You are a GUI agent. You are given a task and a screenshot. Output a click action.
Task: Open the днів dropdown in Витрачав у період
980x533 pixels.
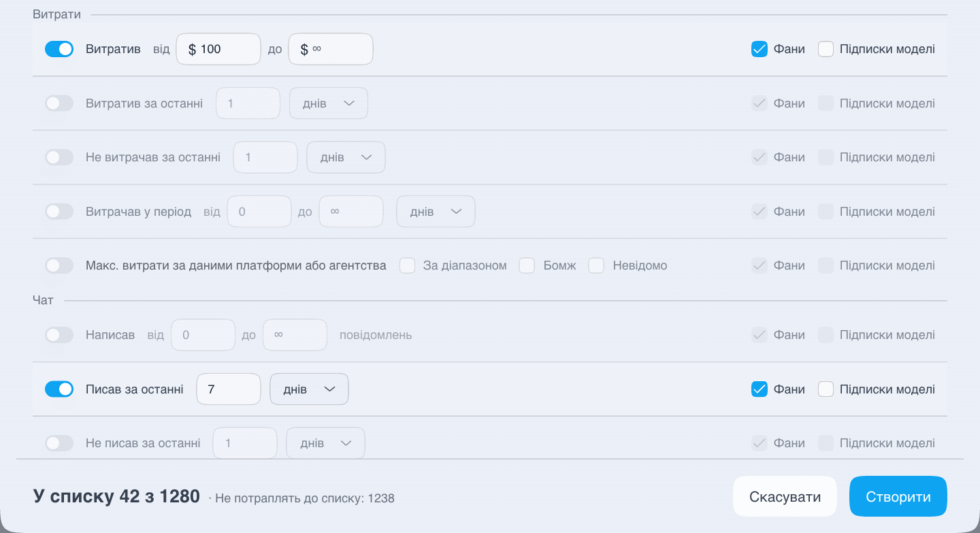coord(436,212)
